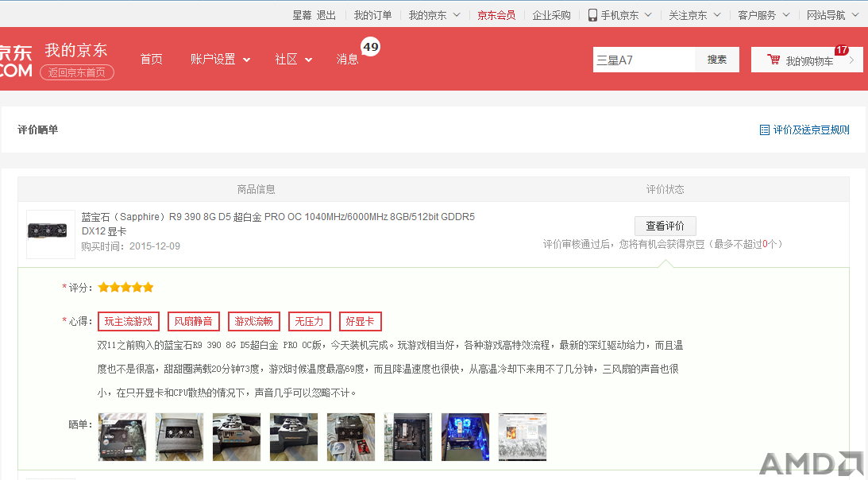Click the 查看评价 button
868x480 pixels.
pos(665,226)
